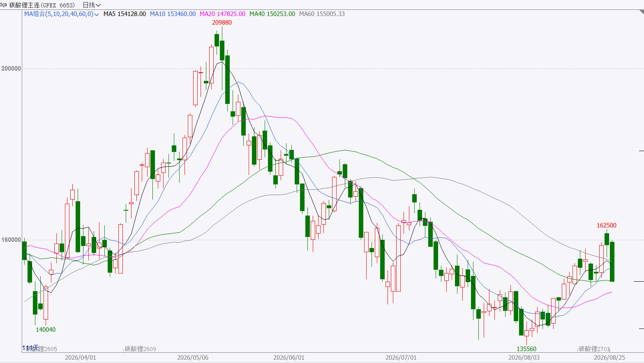Click the 碳酸锂2609 contract marker

coord(141,349)
